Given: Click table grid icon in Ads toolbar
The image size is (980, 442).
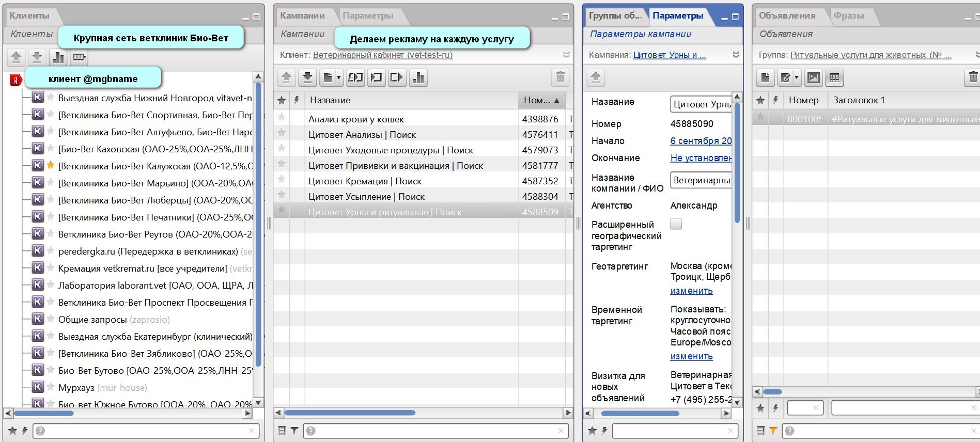Looking at the screenshot, I should (834, 78).
